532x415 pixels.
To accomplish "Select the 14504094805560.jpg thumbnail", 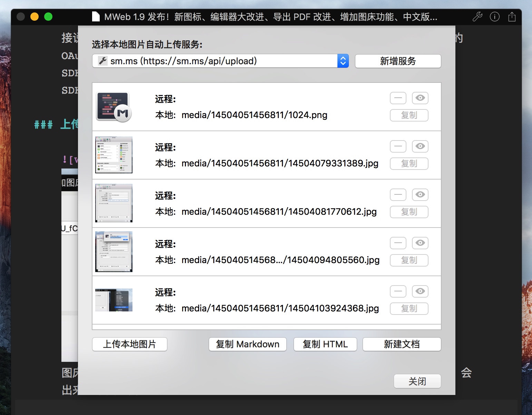I will point(114,252).
